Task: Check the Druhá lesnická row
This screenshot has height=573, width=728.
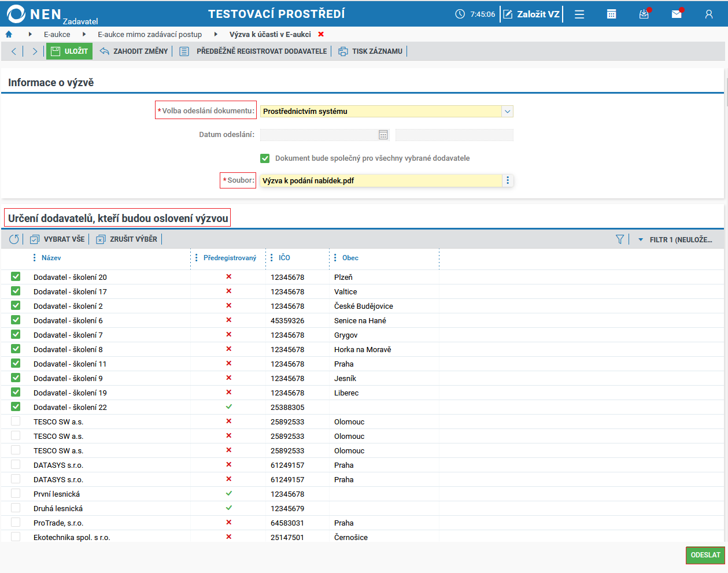Action: pyautogui.click(x=16, y=508)
